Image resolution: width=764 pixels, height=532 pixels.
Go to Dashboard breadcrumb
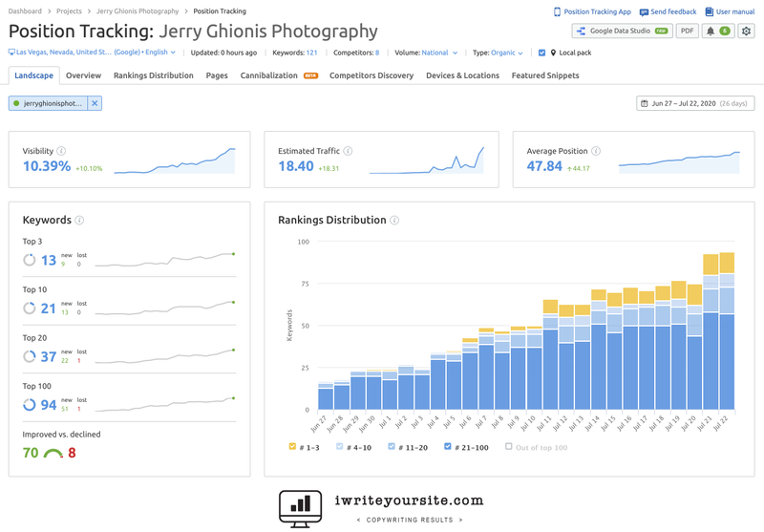(x=25, y=11)
